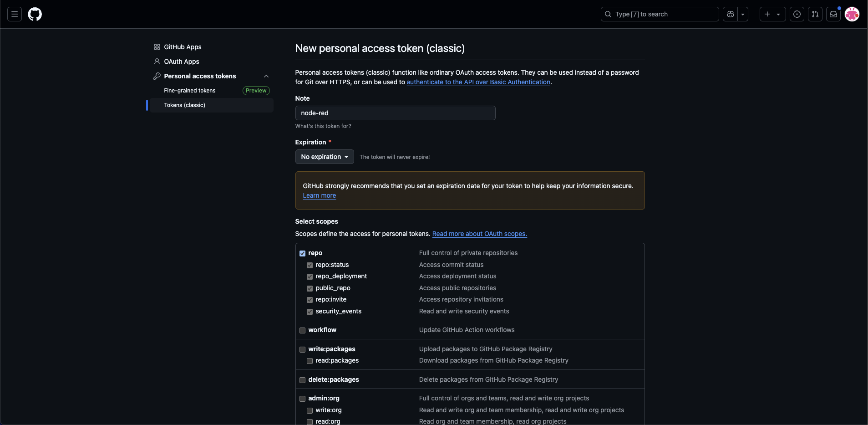The image size is (868, 425).
Task: Enable the admin:org checkbox
Action: pos(302,399)
